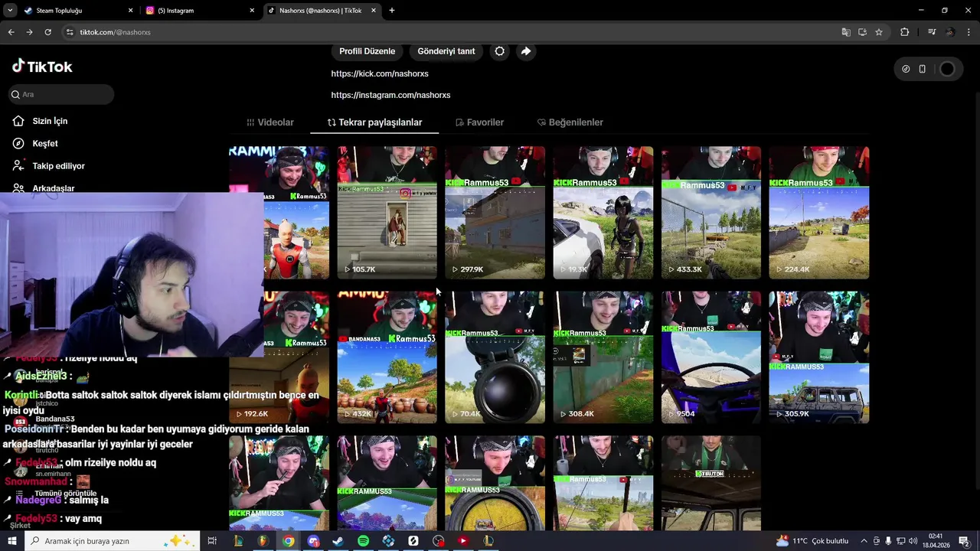
Task: Click Windows taskbar search box
Action: click(x=112, y=541)
